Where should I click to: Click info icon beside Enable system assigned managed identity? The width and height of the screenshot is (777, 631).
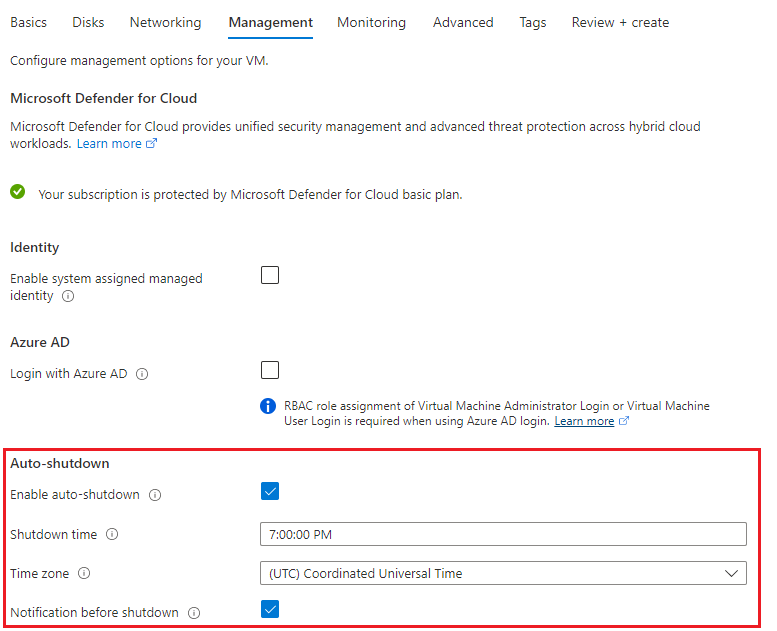[68, 297]
